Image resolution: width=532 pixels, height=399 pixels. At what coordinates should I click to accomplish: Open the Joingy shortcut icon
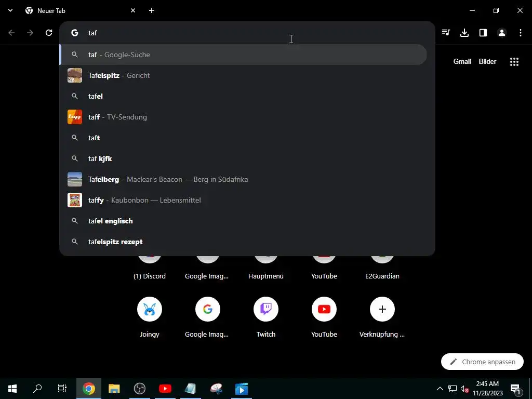(150, 309)
